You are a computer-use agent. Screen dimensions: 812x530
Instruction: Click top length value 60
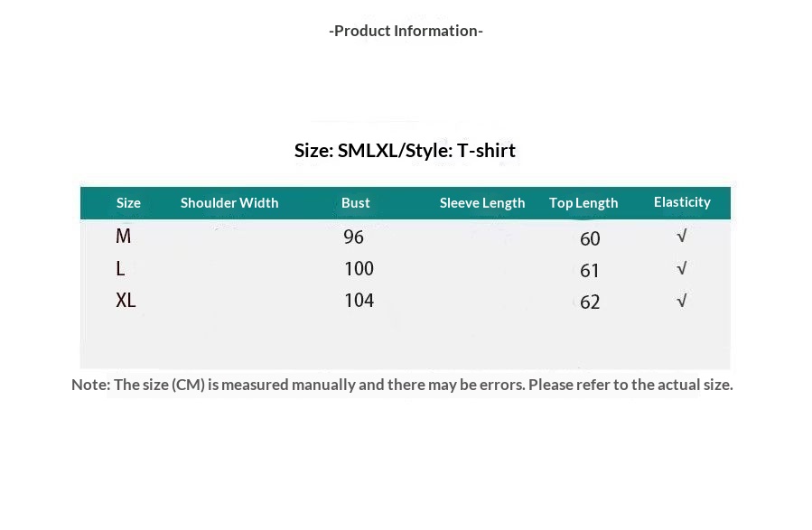tap(590, 239)
